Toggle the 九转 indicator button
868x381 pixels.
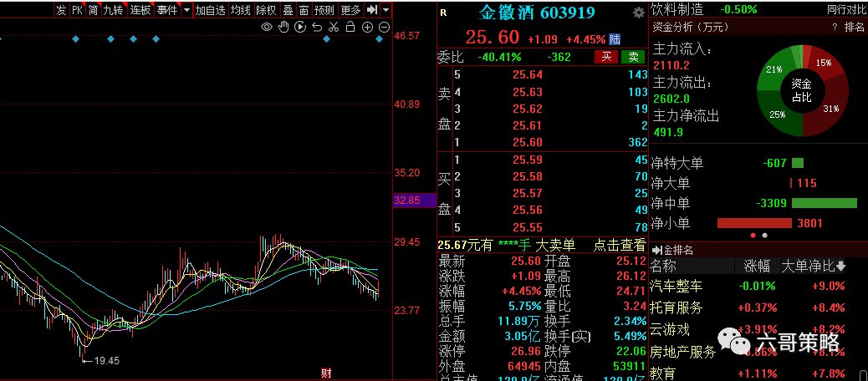point(114,10)
